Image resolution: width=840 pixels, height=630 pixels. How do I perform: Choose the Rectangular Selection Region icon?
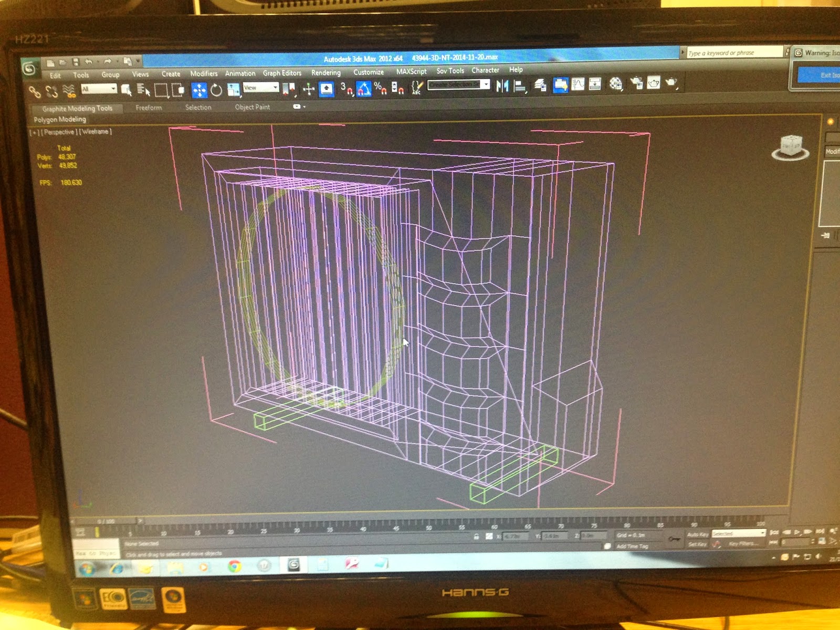point(161,90)
